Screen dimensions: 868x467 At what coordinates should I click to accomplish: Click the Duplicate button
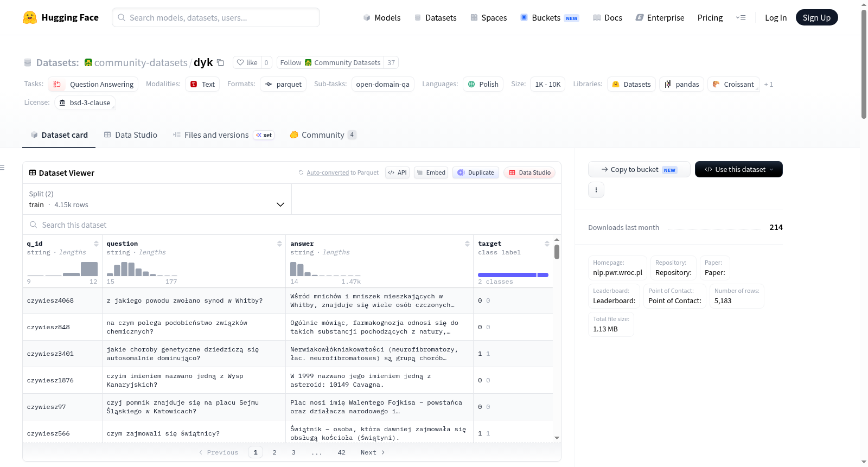476,172
